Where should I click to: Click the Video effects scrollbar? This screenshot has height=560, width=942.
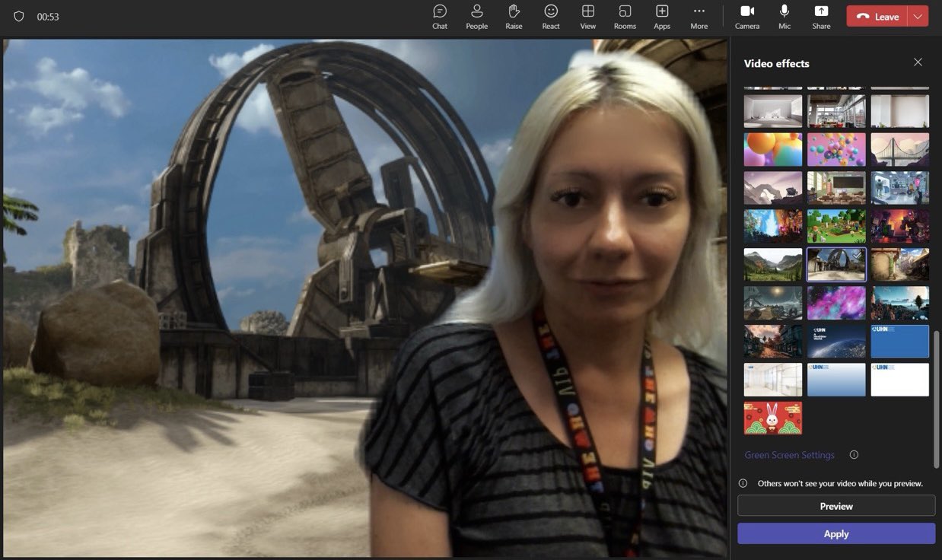(x=937, y=399)
